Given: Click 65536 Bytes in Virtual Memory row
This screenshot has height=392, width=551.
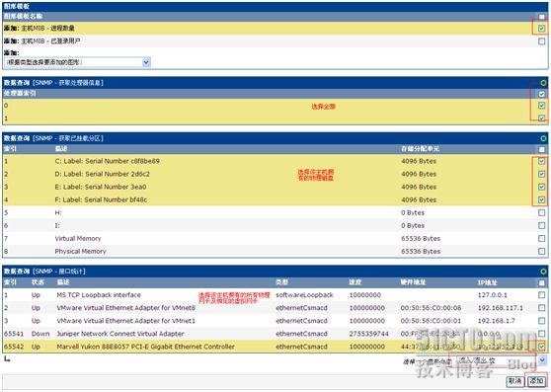Looking at the screenshot, I should tap(421, 239).
